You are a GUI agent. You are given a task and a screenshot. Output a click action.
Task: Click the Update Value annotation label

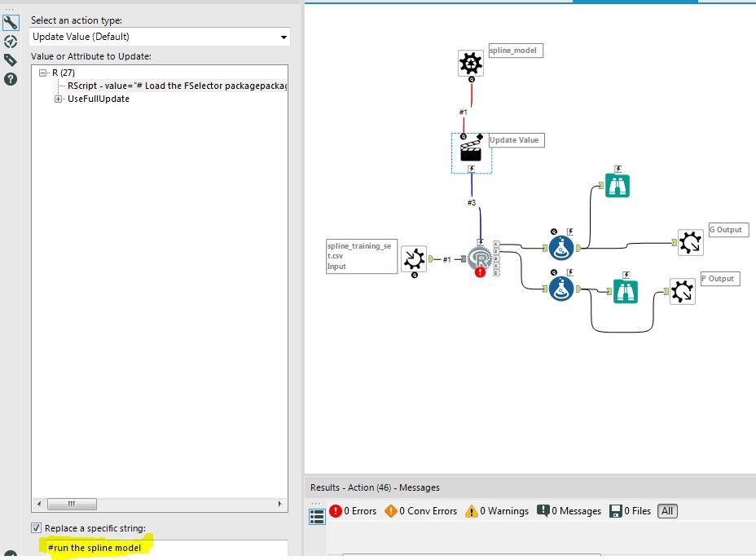click(x=516, y=140)
